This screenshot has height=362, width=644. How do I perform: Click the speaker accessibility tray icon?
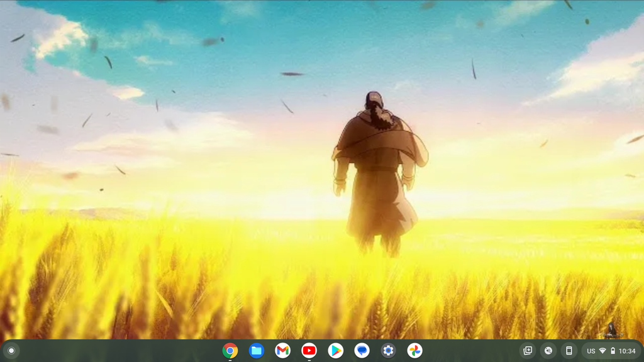548,351
